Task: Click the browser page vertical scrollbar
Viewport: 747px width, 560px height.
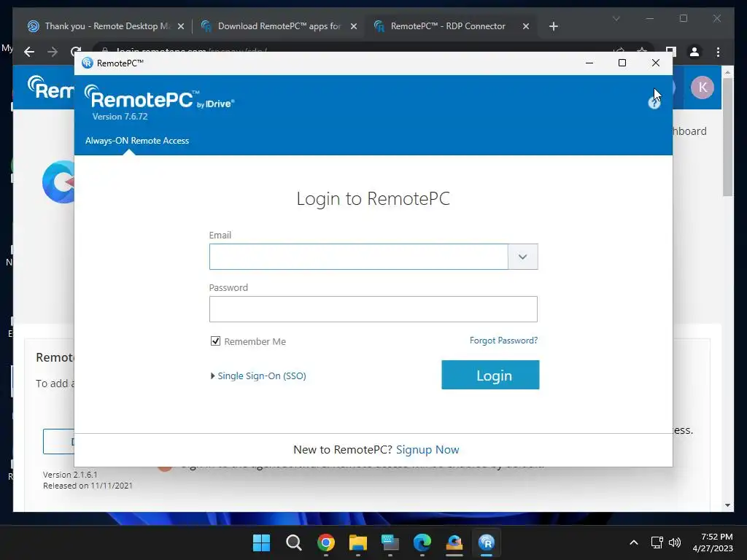Action: [727, 137]
